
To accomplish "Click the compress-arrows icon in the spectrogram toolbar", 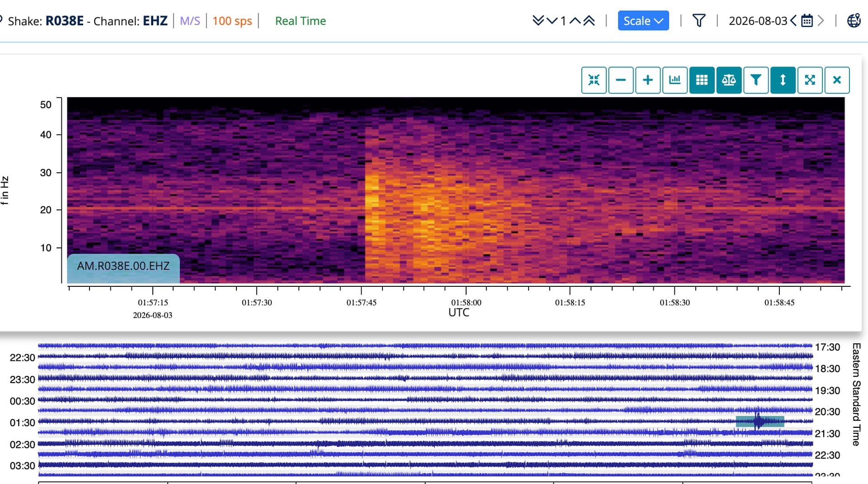I will [594, 80].
